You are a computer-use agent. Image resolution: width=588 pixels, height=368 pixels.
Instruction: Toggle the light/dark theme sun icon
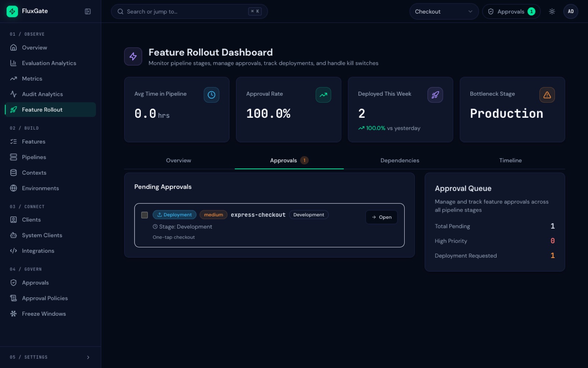552,11
